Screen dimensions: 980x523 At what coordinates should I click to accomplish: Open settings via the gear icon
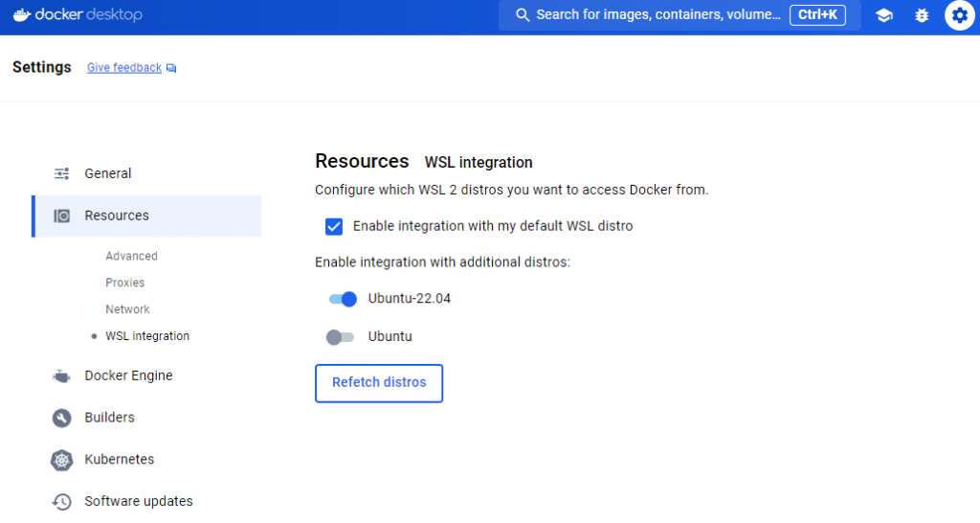pyautogui.click(x=959, y=15)
